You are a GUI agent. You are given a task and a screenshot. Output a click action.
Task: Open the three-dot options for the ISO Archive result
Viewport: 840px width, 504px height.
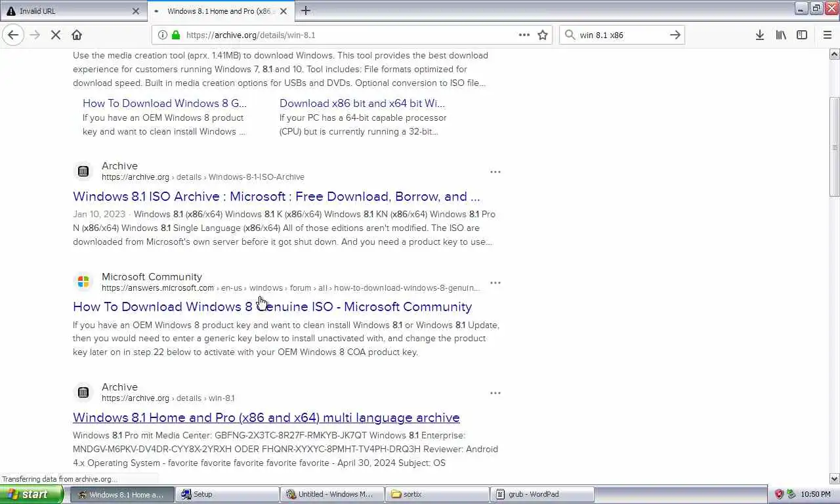495,172
